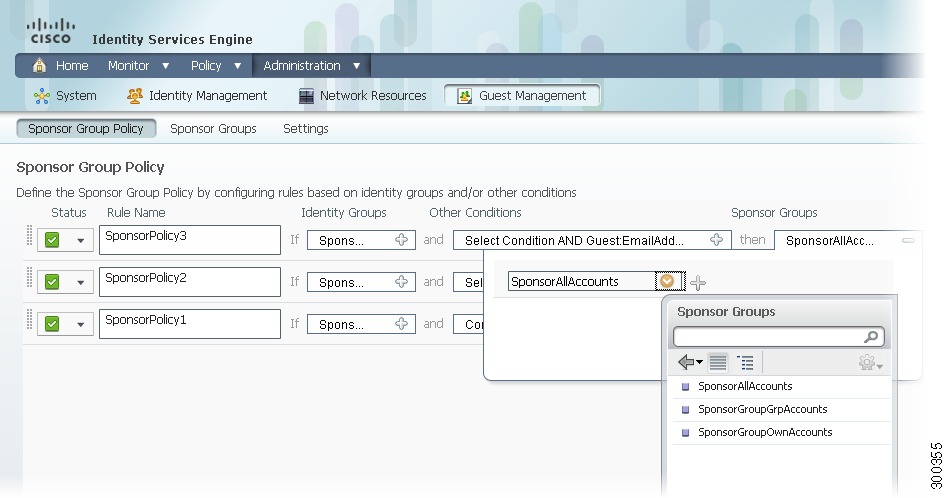Click the search magnifier in Sponsor Groups
Screen dimensions: 946x498
tap(871, 337)
